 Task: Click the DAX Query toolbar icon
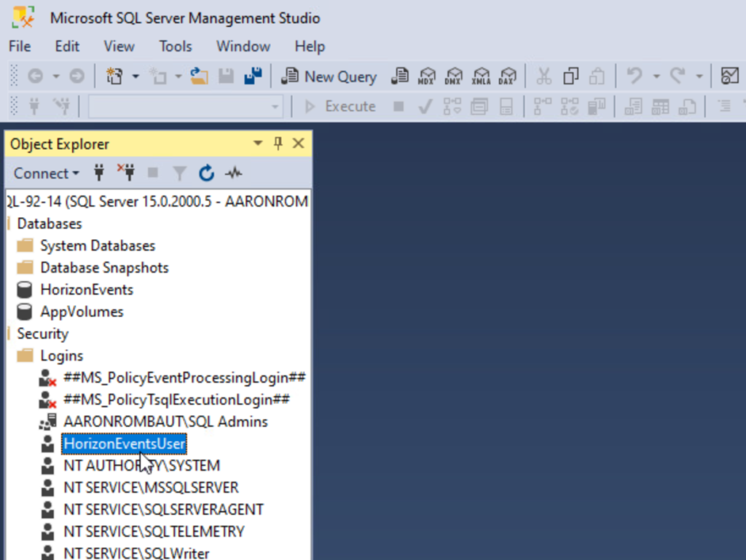[507, 76]
